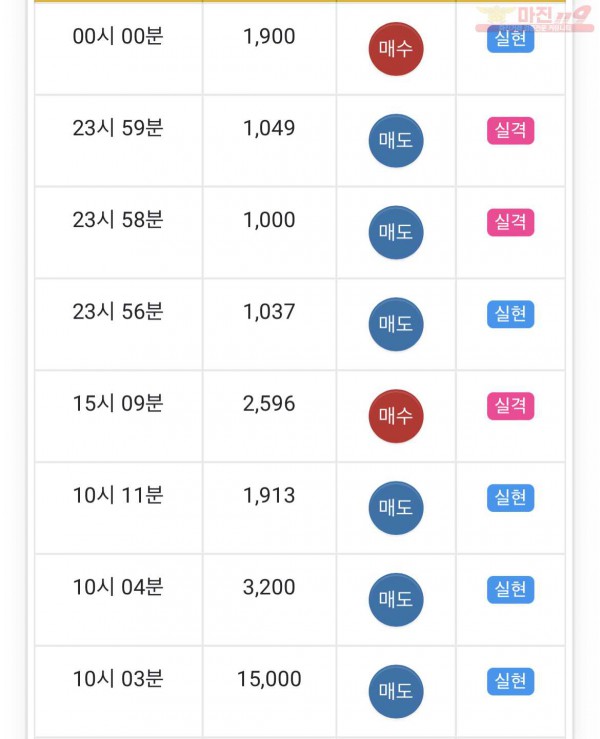Click the 실현 badge for 10시 03분
Screen dimensions: 600x739
coord(510,682)
